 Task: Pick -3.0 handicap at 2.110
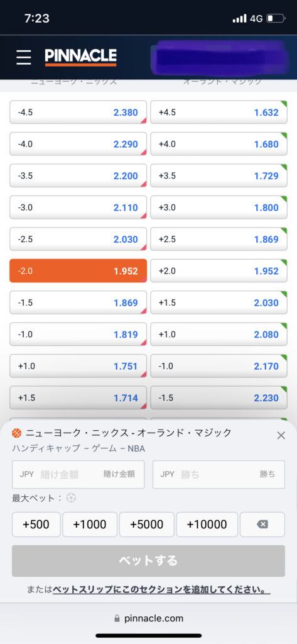tap(78, 208)
